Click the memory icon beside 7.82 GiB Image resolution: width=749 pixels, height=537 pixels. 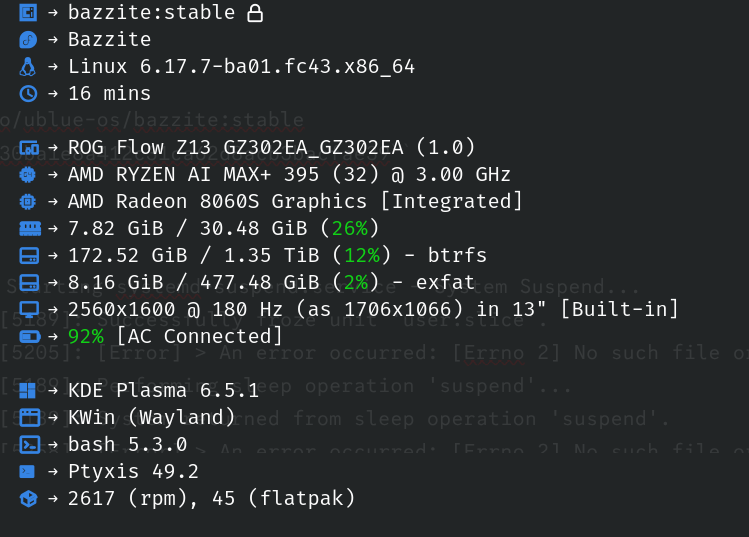click(27, 229)
